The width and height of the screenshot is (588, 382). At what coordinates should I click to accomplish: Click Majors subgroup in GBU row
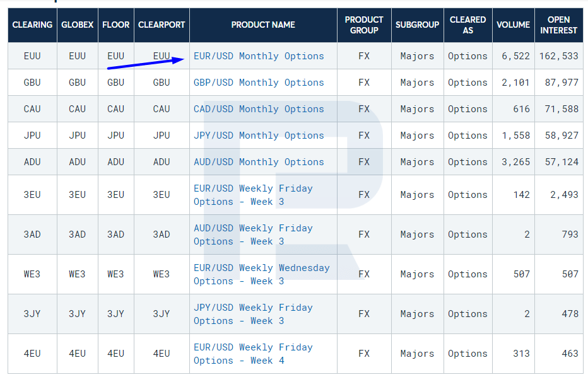tap(418, 83)
